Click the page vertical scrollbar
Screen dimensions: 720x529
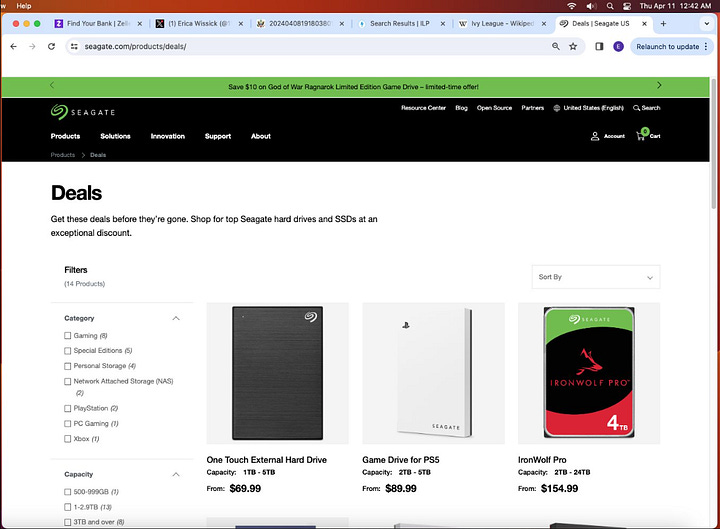point(714,143)
